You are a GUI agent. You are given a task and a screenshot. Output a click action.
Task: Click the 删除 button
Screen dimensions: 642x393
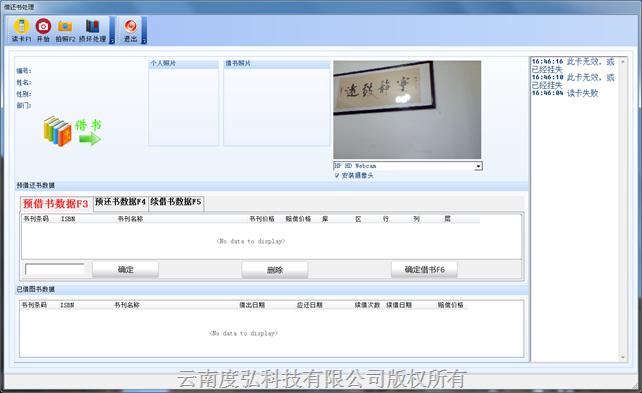coord(275,270)
